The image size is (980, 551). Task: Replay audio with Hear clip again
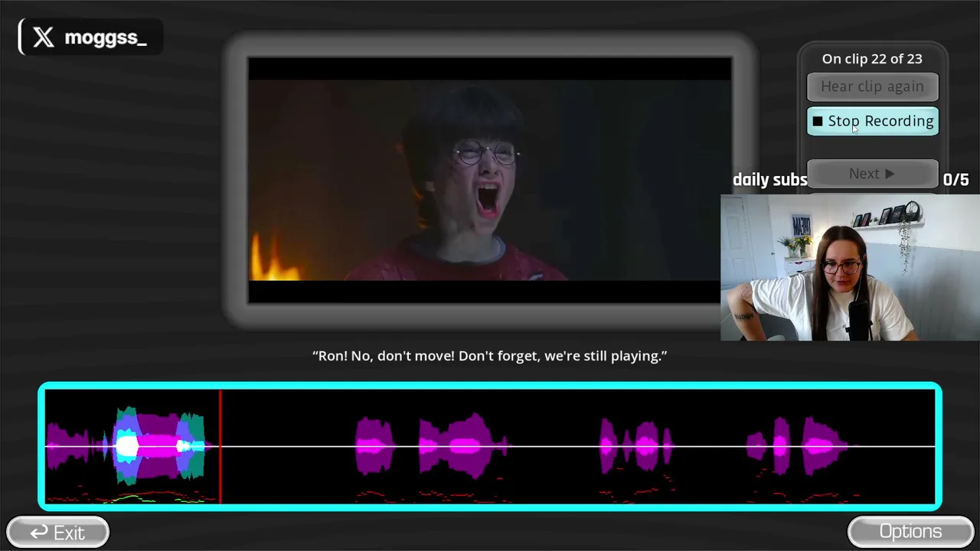(873, 86)
